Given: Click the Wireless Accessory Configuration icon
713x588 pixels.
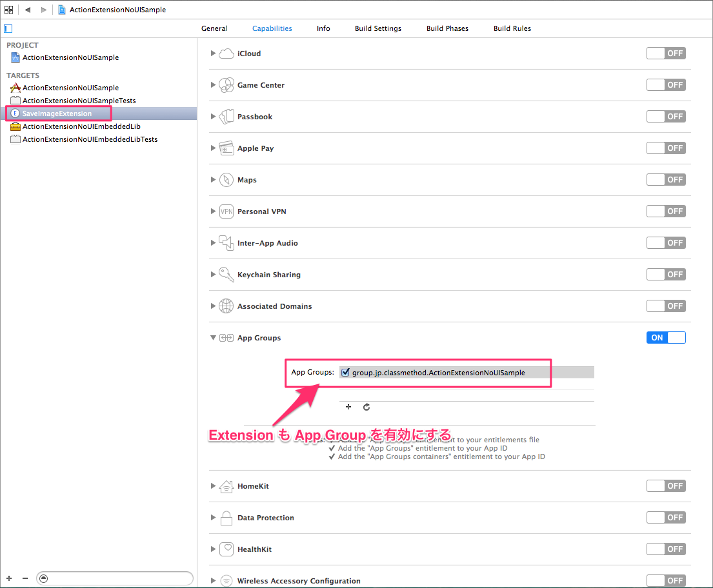Looking at the screenshot, I should click(x=226, y=581).
